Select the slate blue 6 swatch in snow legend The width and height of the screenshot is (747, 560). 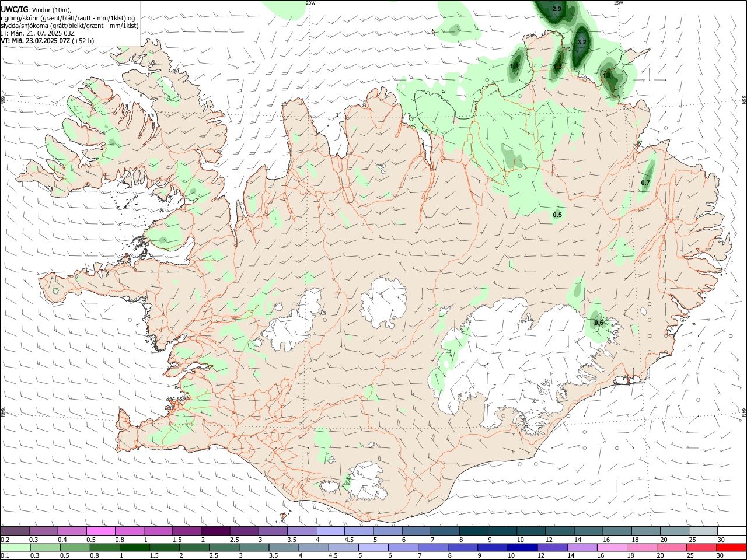(x=416, y=531)
